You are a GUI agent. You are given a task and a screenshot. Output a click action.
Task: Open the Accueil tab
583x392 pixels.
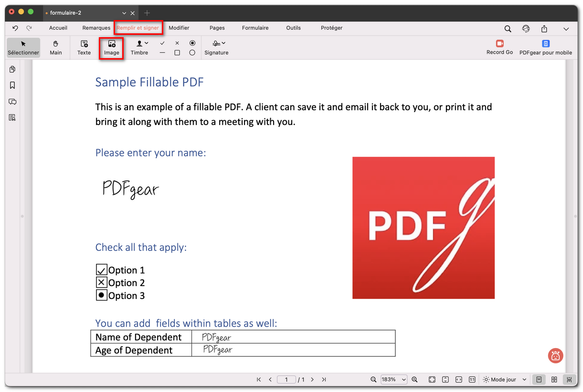pos(58,28)
